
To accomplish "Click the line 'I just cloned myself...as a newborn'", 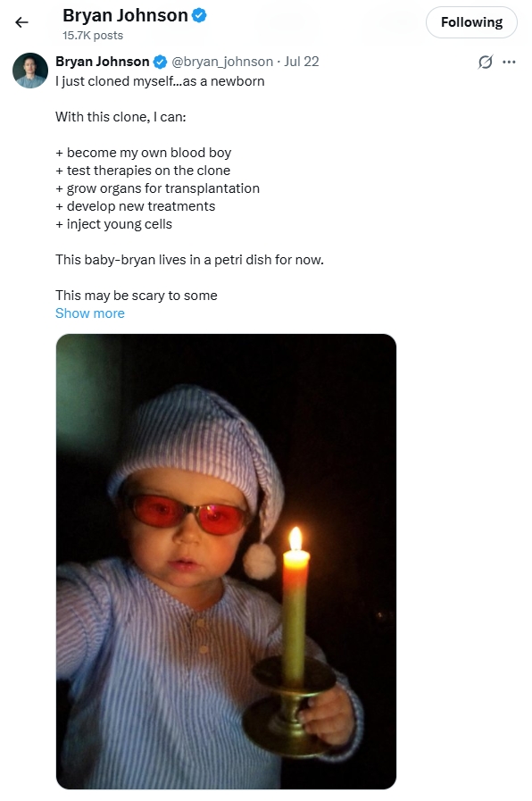I will pos(160,81).
